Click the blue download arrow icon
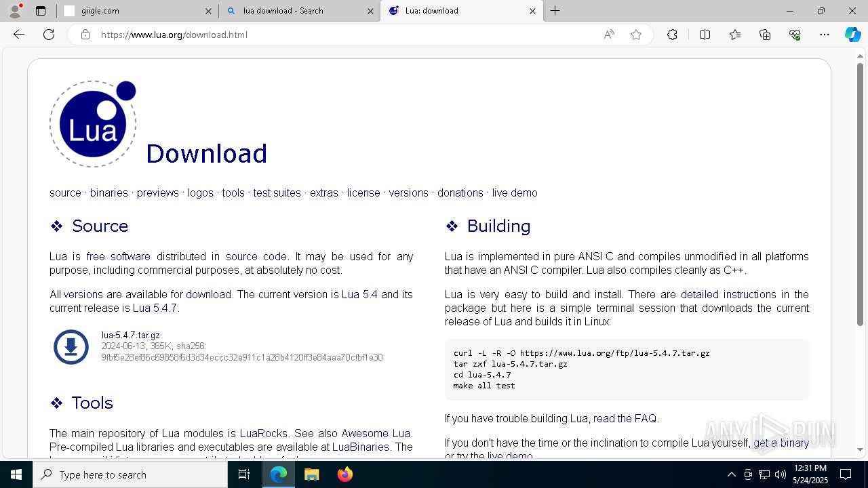The width and height of the screenshot is (868, 488). [71, 347]
